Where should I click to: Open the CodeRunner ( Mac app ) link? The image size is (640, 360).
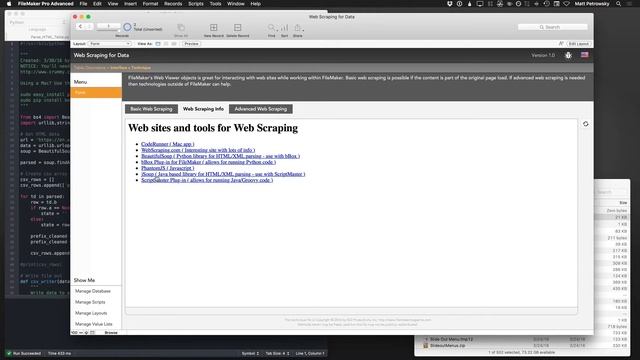click(x=168, y=144)
